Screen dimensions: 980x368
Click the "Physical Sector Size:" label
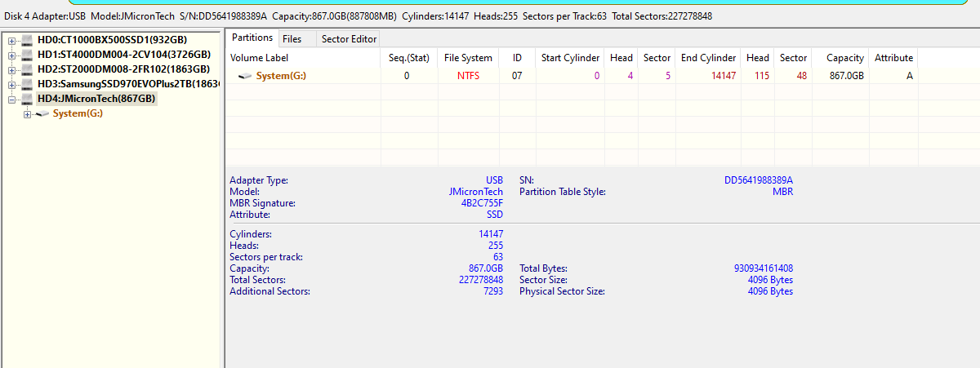(562, 291)
